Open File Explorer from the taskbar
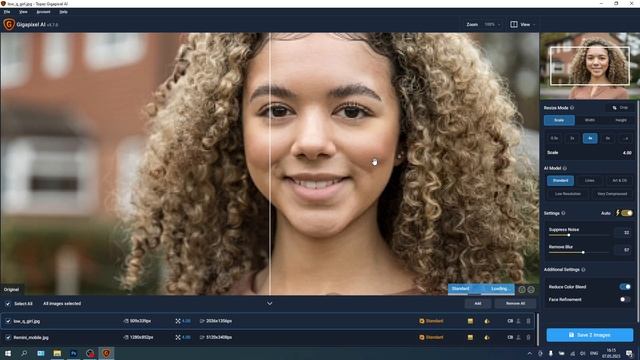Screen dimensions: 640x360 [x=57, y=353]
